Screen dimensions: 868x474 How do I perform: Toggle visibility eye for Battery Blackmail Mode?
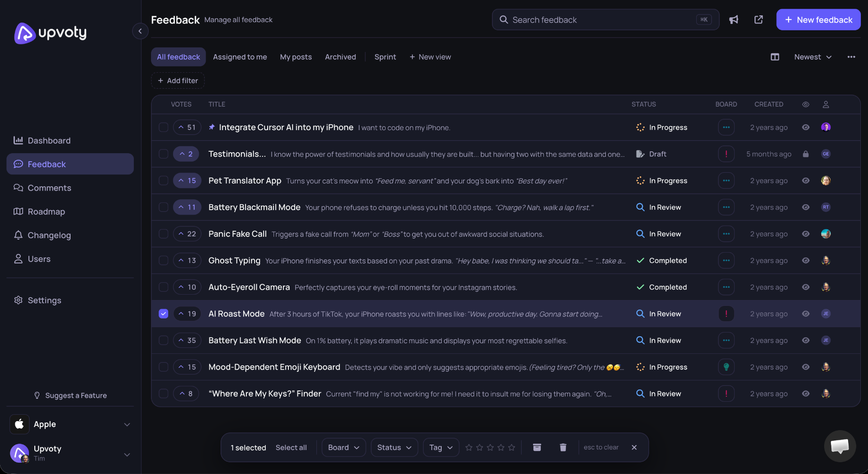(806, 207)
